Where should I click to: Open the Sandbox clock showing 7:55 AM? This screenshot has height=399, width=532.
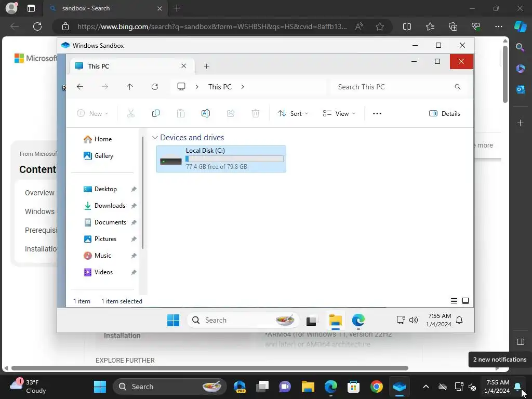(x=438, y=320)
